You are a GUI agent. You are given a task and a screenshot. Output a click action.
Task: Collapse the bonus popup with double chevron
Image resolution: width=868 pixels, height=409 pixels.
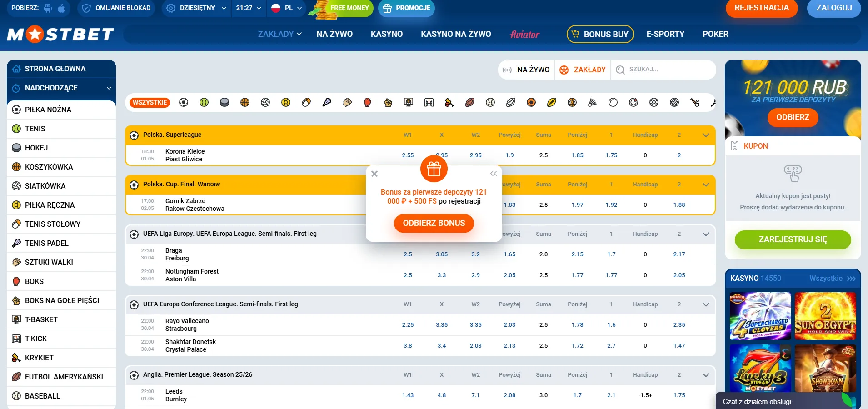pyautogui.click(x=494, y=174)
